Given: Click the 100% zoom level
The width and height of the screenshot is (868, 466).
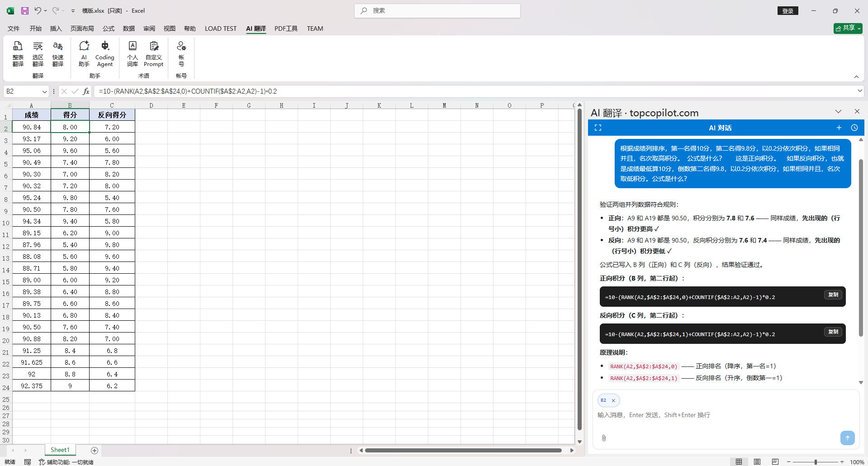Looking at the screenshot, I should click(x=857, y=462).
